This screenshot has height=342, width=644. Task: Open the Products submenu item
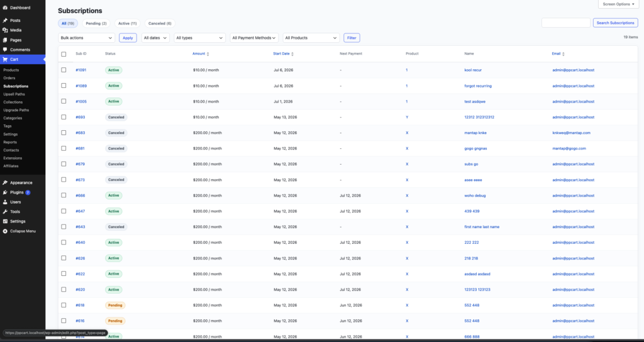[x=11, y=70]
